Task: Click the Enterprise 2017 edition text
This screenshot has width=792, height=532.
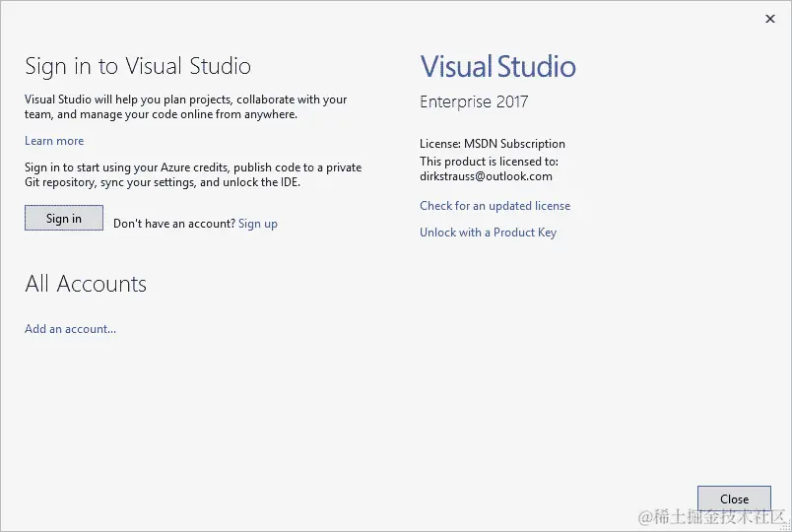Action: point(474,101)
